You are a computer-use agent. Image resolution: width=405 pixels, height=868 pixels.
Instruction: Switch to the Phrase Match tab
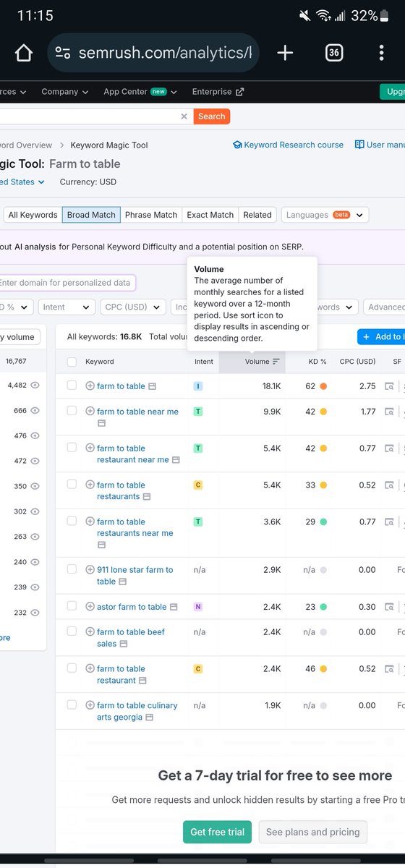click(x=151, y=215)
